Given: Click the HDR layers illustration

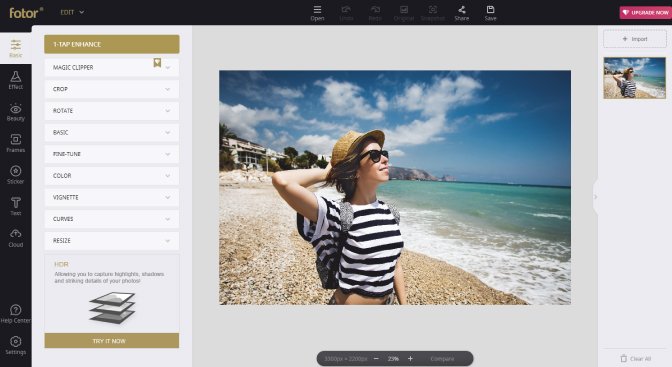Looking at the screenshot, I should tap(112, 307).
